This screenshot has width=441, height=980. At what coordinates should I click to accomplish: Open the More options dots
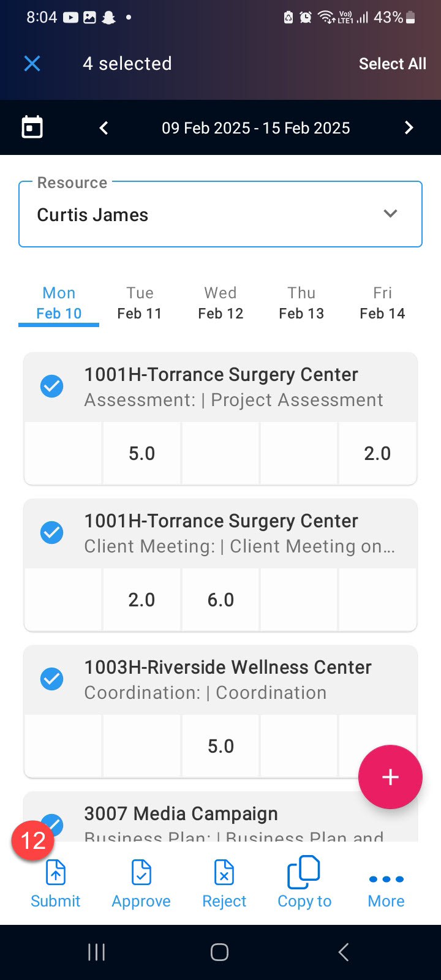(386, 879)
